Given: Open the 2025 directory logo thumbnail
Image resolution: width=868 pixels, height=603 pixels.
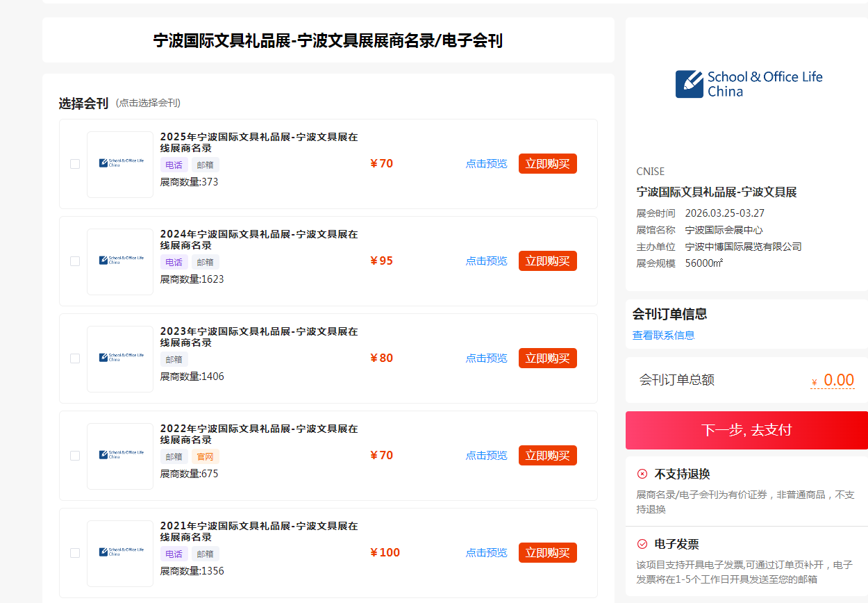Looking at the screenshot, I should pyautogui.click(x=120, y=165).
